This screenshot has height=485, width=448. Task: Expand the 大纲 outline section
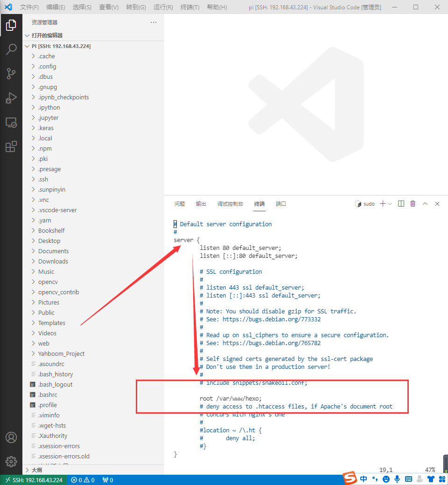click(x=93, y=470)
